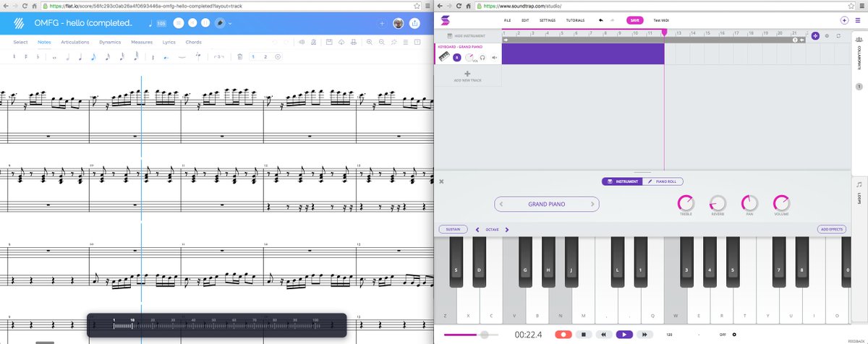The height and width of the screenshot is (344, 868).
Task: Click the Test MIDI project name
Action: [x=661, y=20]
